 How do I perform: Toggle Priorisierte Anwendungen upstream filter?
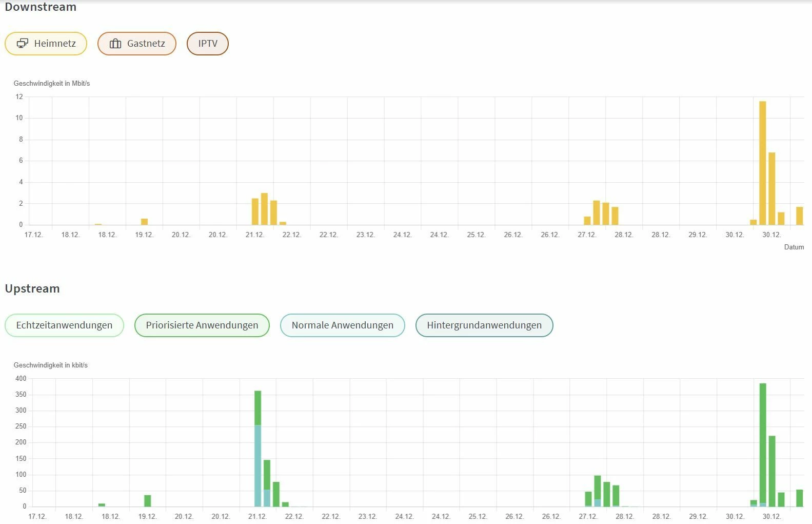202,325
